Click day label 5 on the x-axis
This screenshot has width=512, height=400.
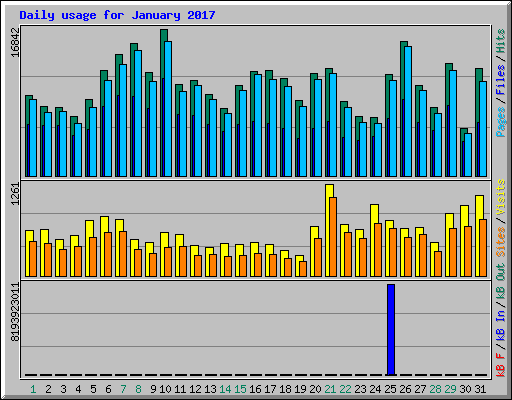coord(93,389)
